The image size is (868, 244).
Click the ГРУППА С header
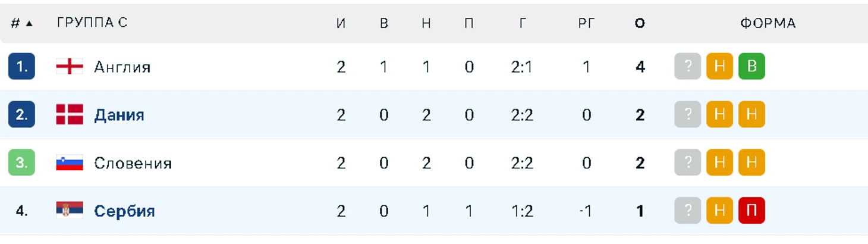(92, 23)
